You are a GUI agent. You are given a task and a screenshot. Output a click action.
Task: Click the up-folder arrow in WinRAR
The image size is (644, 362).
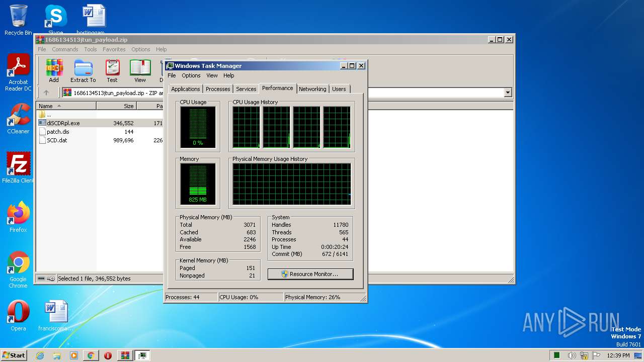[x=46, y=93]
